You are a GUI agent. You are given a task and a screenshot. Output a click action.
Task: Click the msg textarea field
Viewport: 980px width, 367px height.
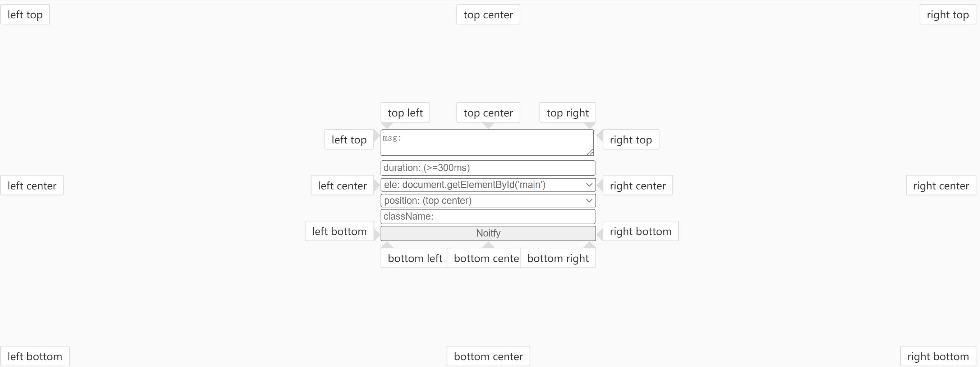click(487, 143)
